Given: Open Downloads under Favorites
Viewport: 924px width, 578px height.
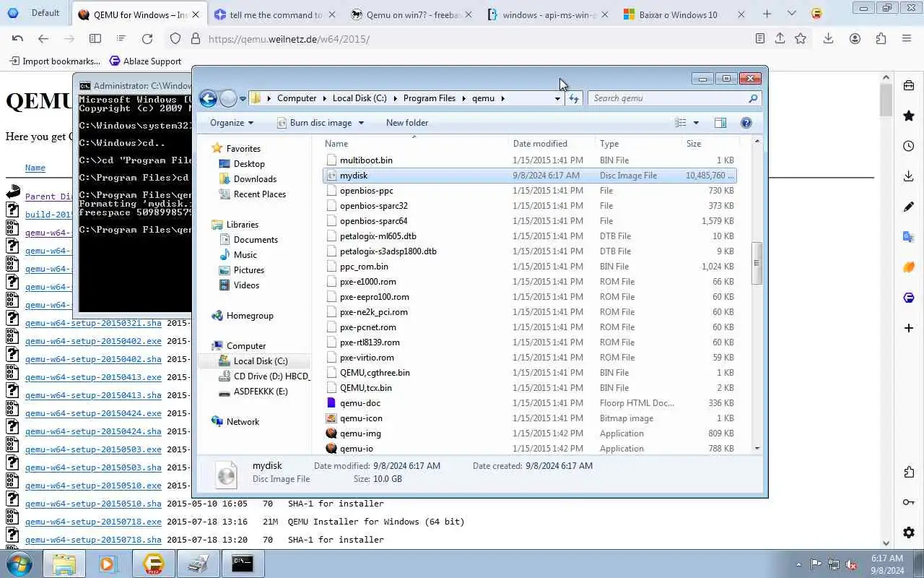Looking at the screenshot, I should click(x=255, y=179).
